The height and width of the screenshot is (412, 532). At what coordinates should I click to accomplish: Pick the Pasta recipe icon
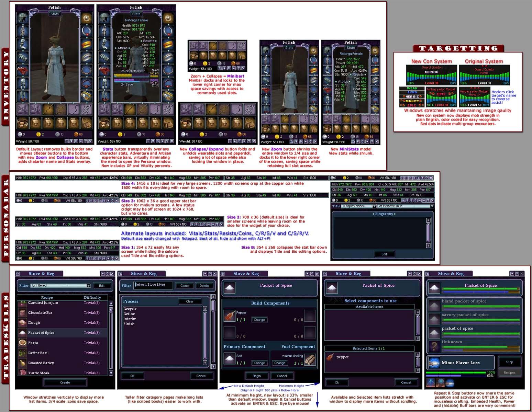22,343
